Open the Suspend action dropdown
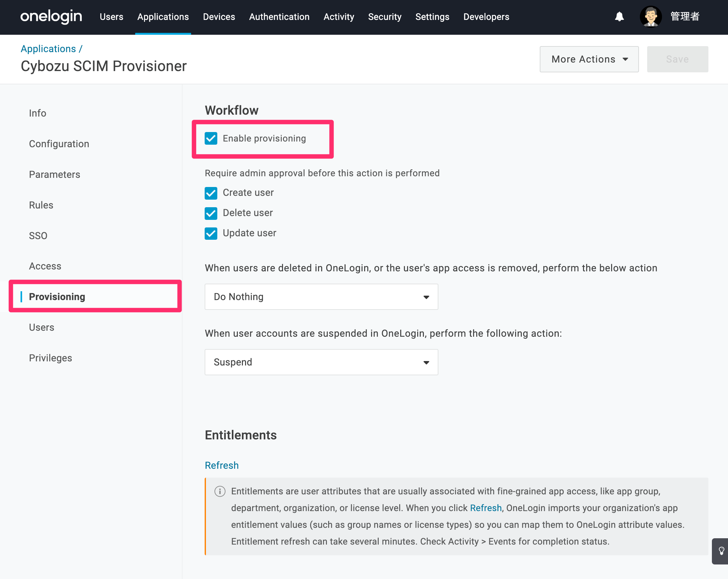728x579 pixels. 322,362
